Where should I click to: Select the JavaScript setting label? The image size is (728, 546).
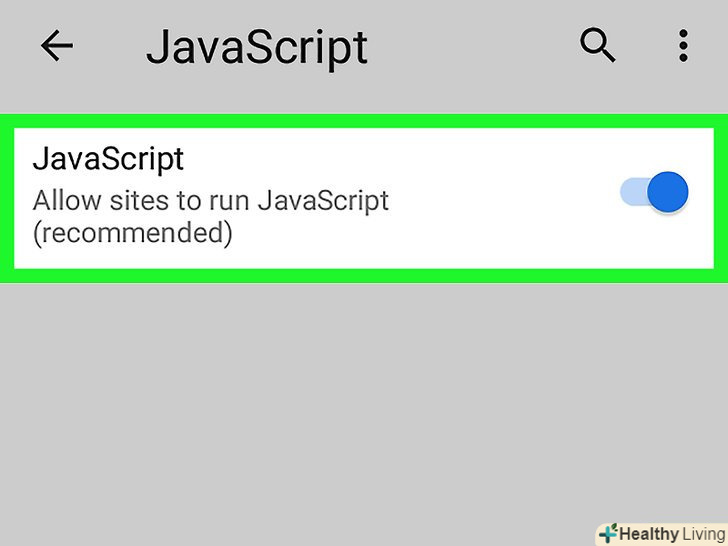(108, 159)
